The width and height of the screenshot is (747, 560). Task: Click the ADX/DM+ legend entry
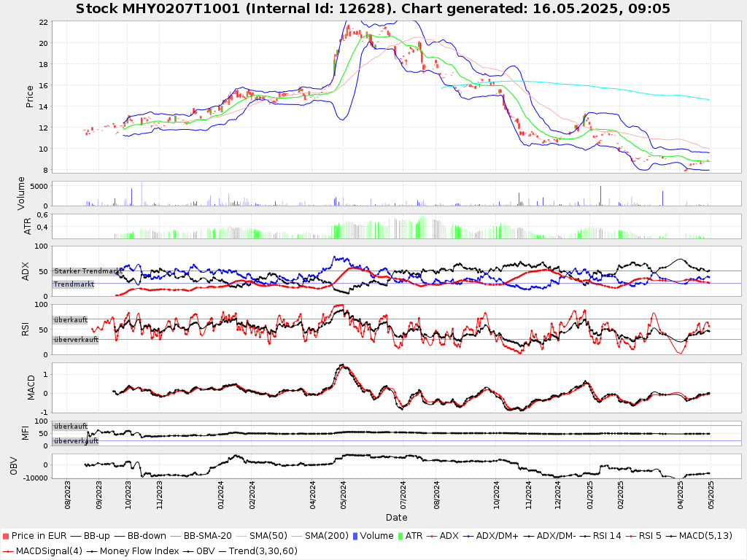pos(490,536)
